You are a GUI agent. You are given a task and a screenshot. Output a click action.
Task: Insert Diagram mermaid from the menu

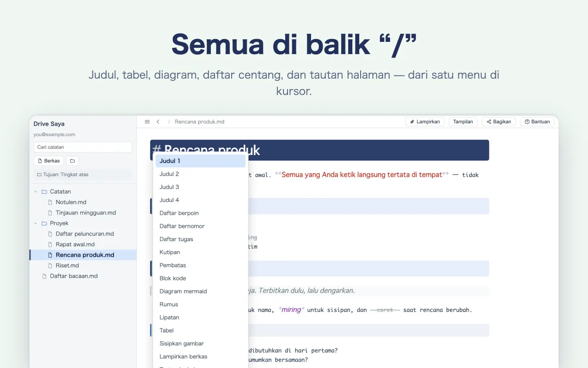(x=200, y=291)
